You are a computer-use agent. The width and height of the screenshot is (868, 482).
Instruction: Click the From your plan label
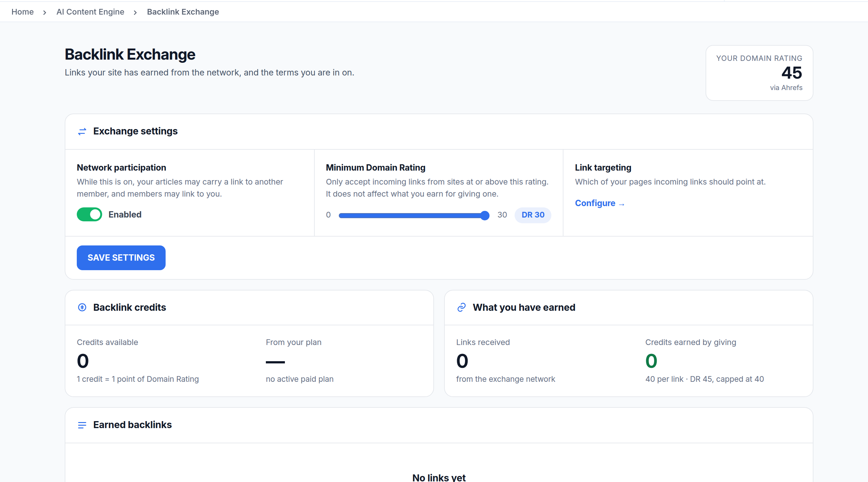tap(293, 342)
